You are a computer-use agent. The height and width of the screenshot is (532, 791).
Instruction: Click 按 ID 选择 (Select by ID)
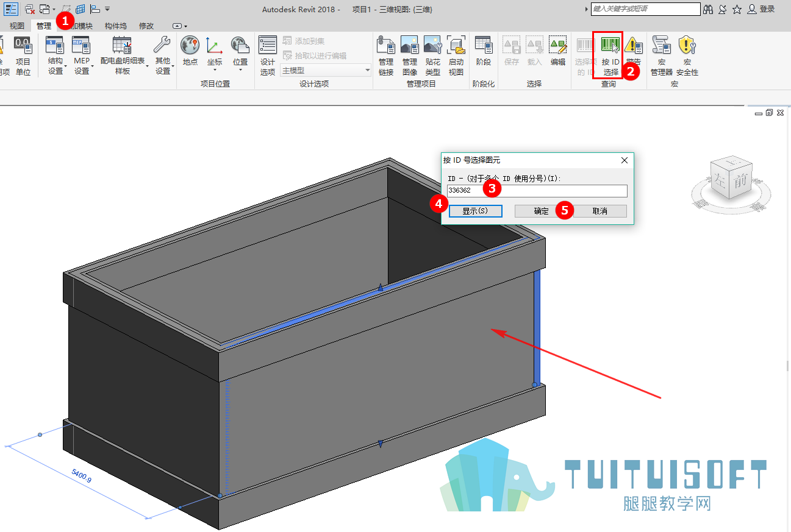[610, 55]
